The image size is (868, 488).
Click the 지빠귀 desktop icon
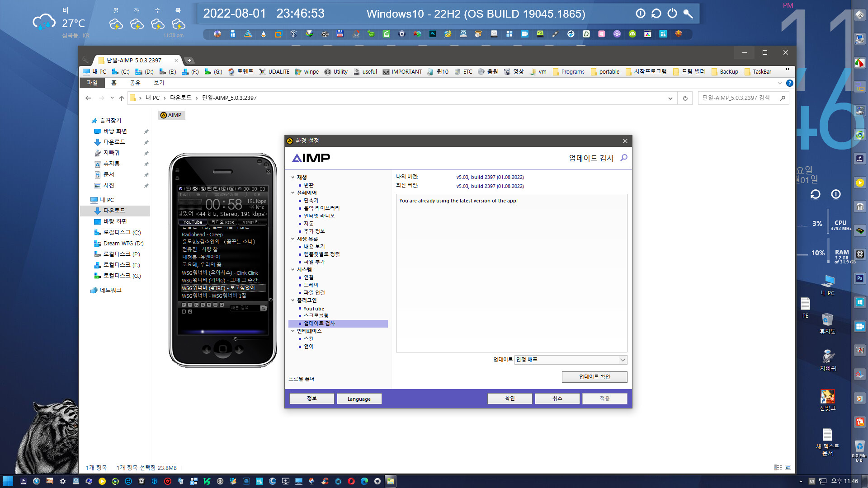point(828,361)
